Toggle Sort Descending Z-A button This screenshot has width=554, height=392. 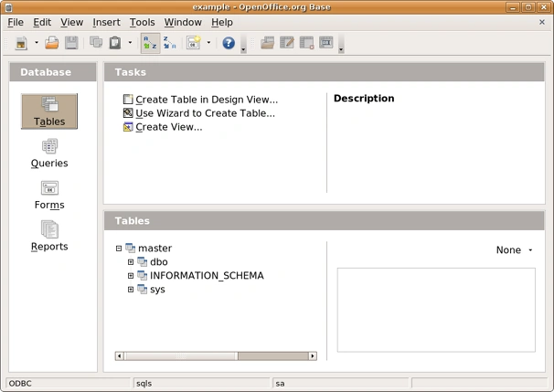pyautogui.click(x=170, y=43)
